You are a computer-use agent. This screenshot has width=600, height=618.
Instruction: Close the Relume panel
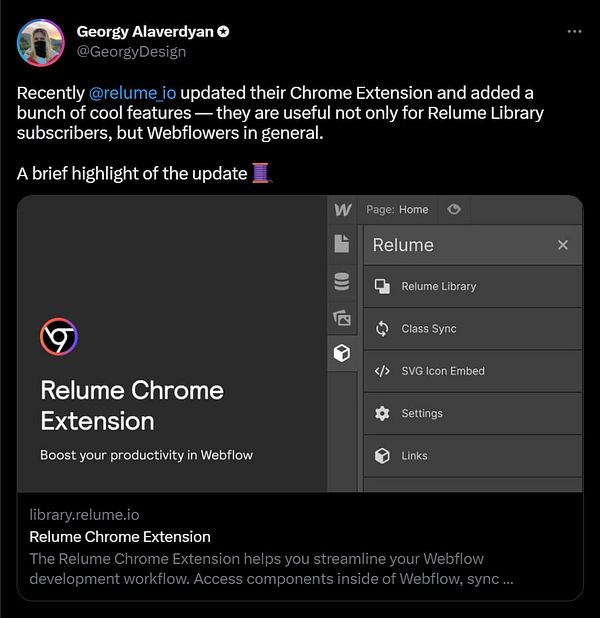pyautogui.click(x=563, y=245)
